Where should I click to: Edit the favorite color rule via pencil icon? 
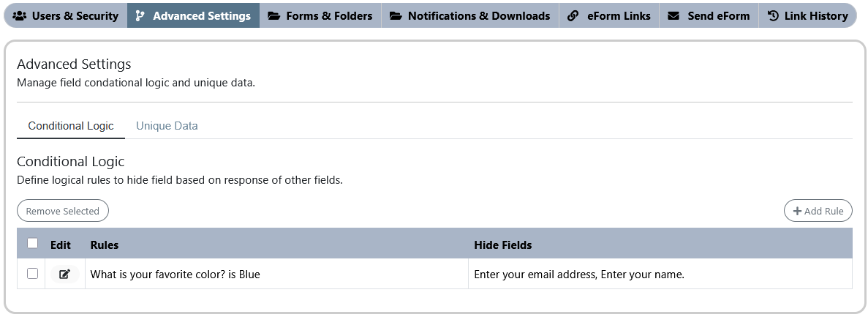65,274
